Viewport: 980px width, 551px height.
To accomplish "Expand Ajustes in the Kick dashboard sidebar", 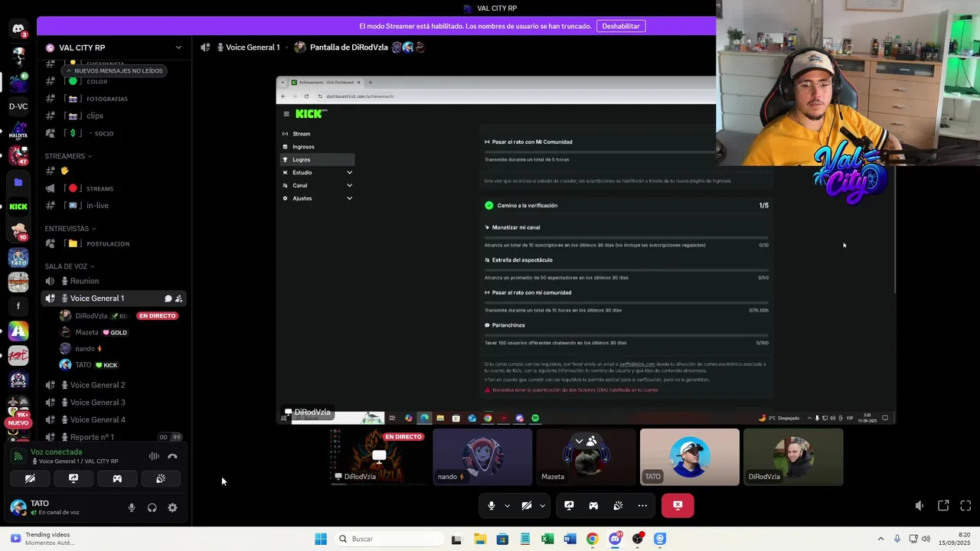I will [x=349, y=198].
